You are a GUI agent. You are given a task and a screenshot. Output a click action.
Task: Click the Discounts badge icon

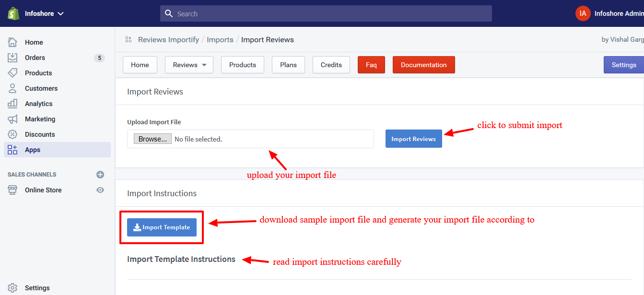click(12, 134)
